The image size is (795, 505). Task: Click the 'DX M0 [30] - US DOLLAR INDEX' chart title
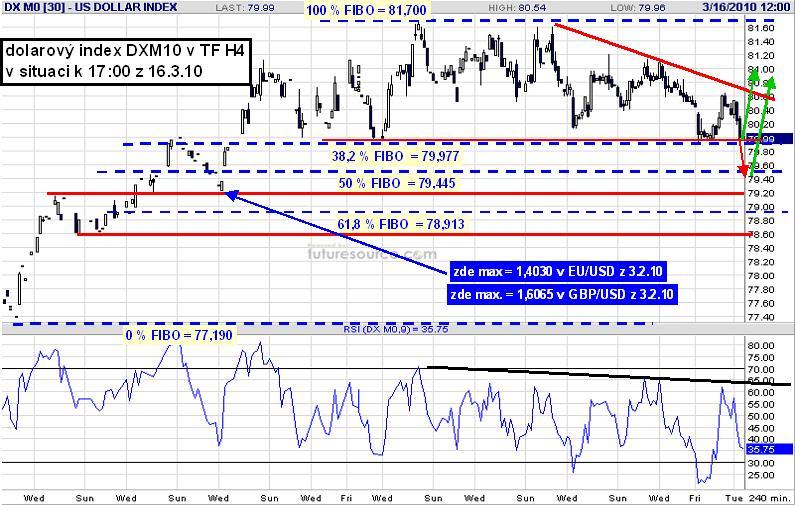click(x=91, y=7)
